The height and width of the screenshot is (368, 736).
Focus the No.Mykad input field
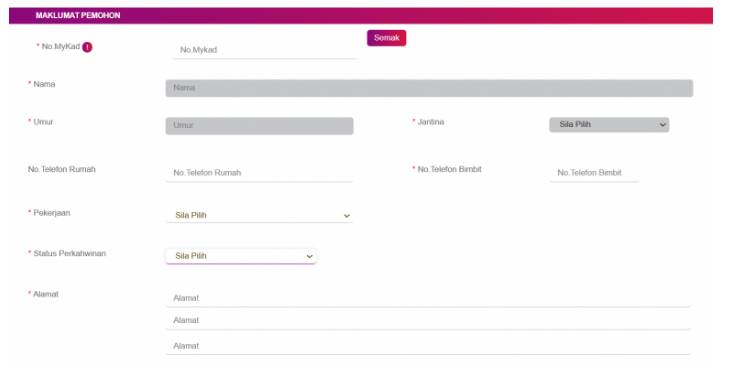click(x=265, y=50)
